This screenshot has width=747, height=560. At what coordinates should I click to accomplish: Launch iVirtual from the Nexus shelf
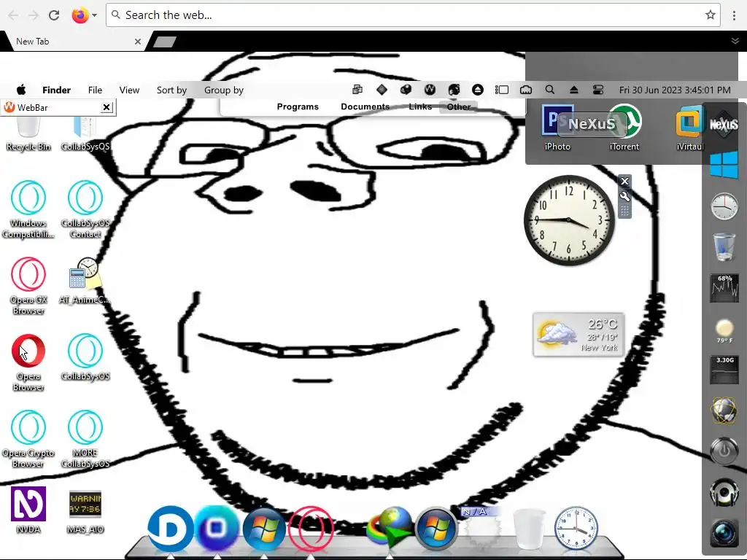point(689,127)
